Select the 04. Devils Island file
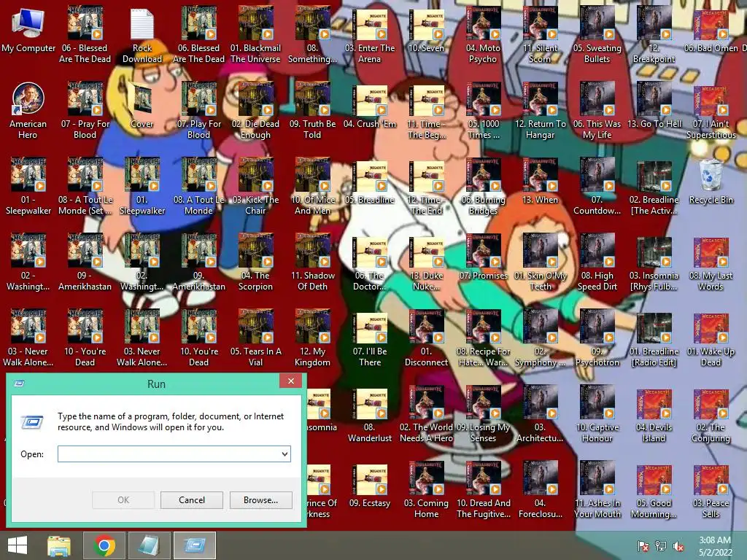The height and width of the screenshot is (560, 747). (x=654, y=414)
